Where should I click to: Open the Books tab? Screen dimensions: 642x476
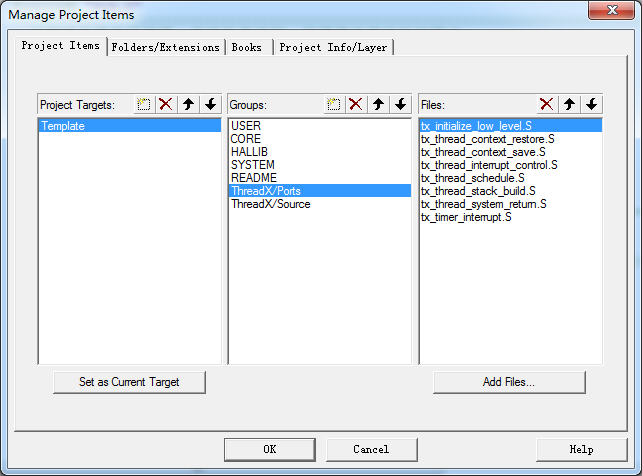[x=247, y=47]
